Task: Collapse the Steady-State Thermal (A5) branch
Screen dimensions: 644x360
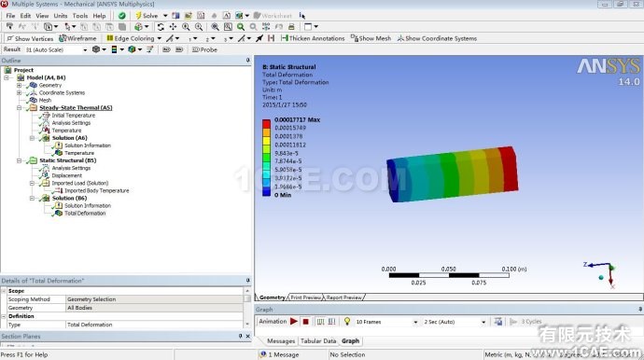Action: point(19,107)
